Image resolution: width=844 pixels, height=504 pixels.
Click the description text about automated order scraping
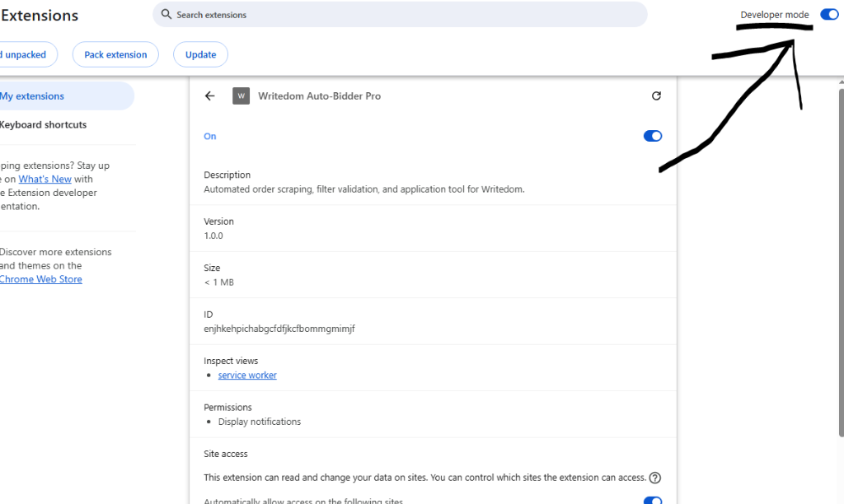click(363, 189)
